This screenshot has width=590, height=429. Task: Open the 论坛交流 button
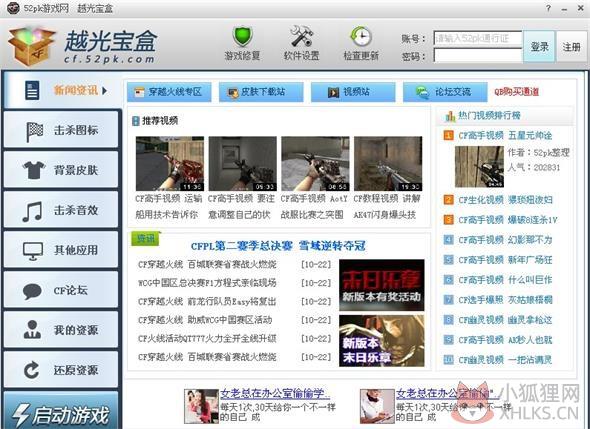click(445, 92)
